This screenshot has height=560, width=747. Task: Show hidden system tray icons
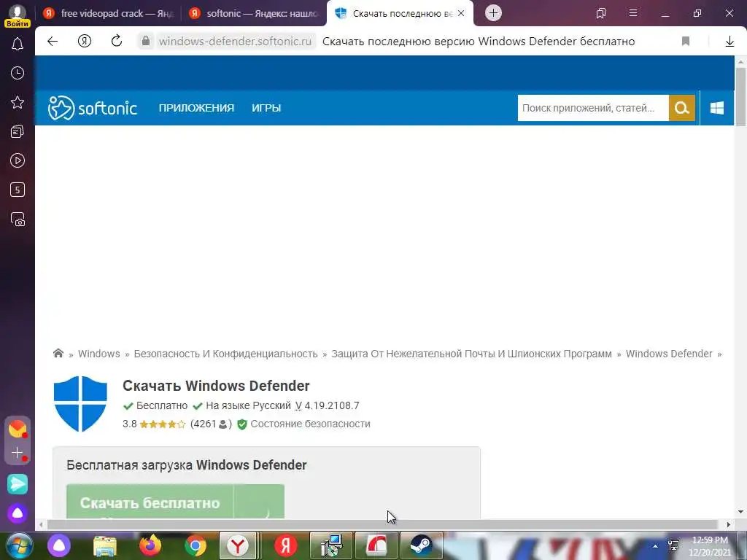pos(656,546)
